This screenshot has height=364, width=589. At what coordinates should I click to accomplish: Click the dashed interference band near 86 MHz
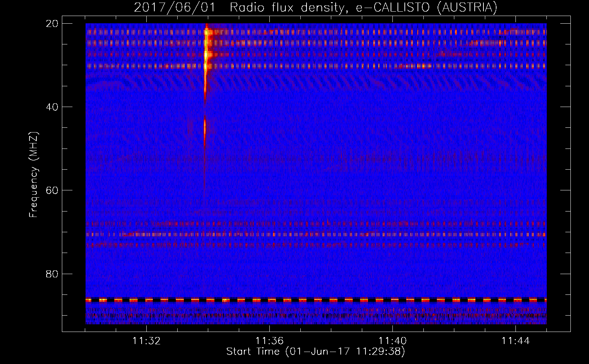(316, 300)
